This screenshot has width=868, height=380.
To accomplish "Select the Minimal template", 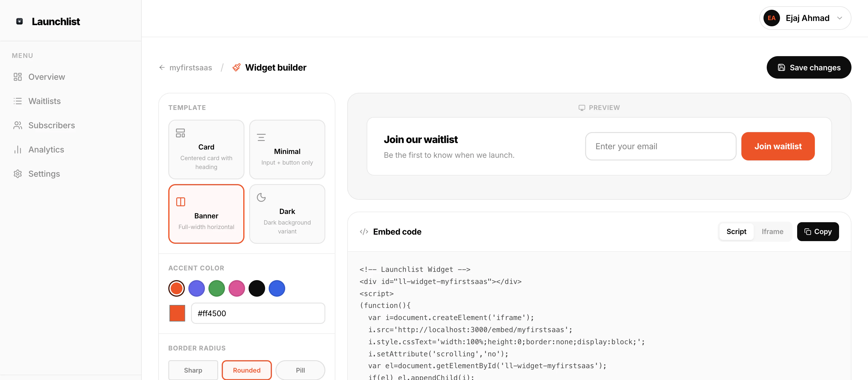I will click(x=287, y=149).
